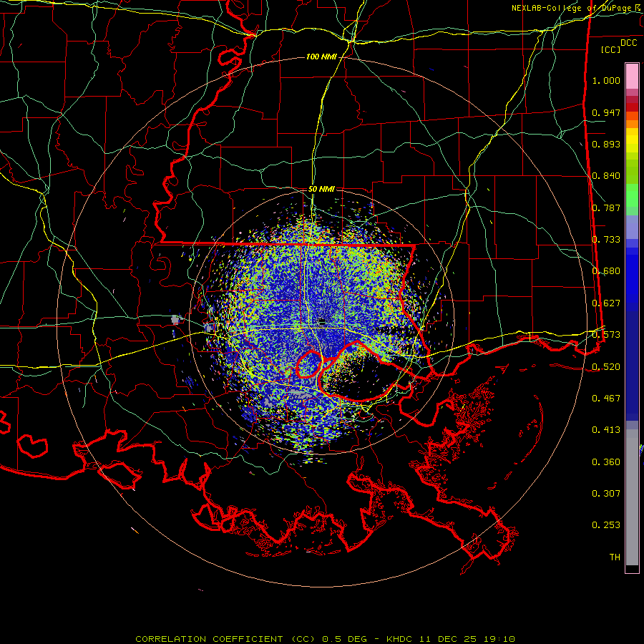The image size is (644, 644).
Task: Select the 0.413 scale value
Action: pos(606,430)
